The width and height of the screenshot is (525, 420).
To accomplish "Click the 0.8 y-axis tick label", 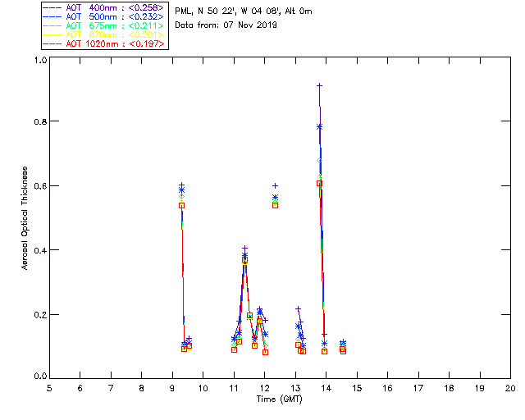I will click(40, 121).
